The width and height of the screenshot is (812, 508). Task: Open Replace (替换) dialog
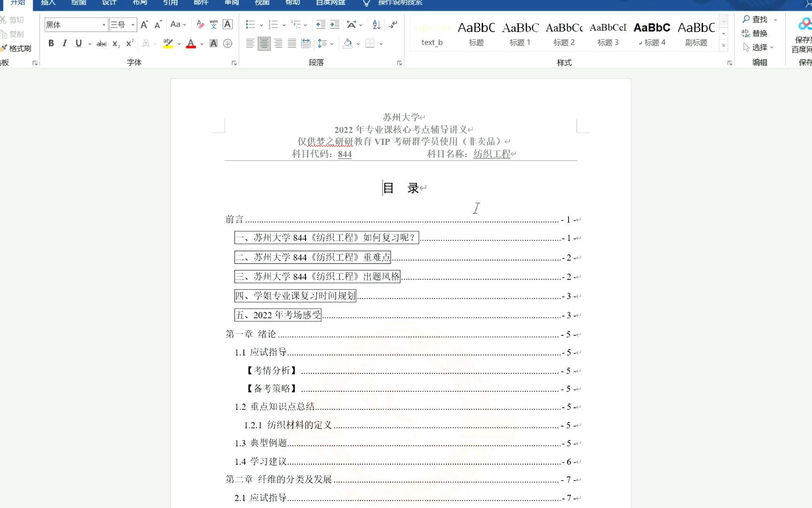[x=755, y=33]
